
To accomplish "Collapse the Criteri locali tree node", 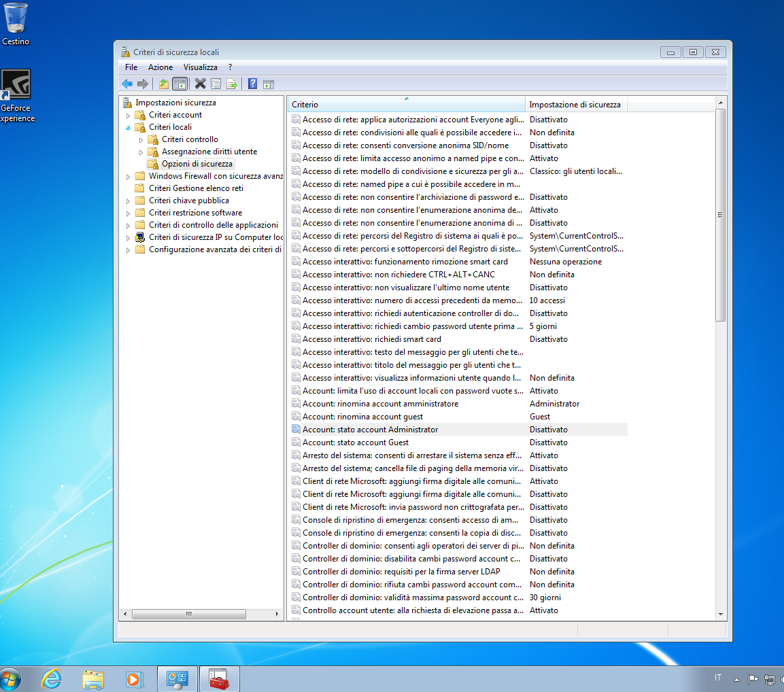I will pos(129,127).
